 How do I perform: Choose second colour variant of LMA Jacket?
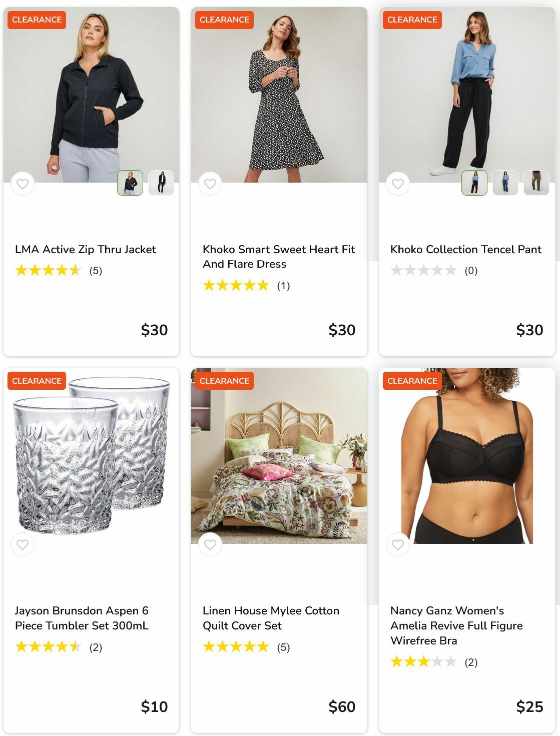point(161,183)
